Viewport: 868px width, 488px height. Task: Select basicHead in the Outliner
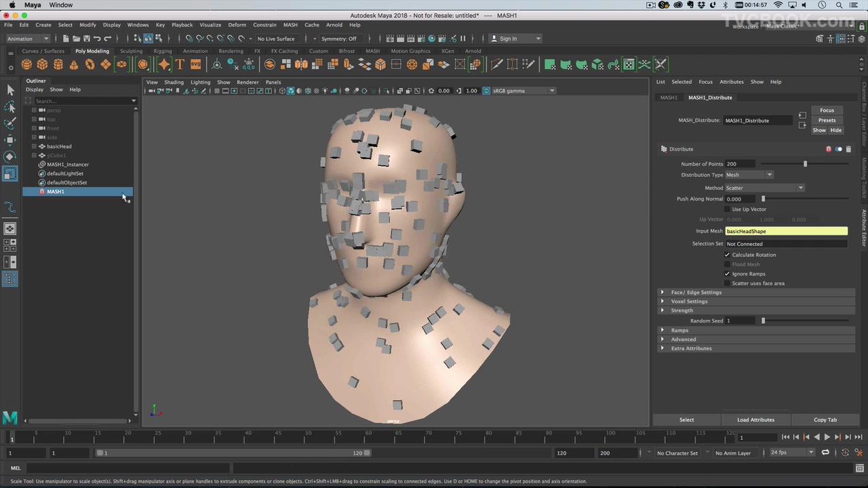point(59,146)
